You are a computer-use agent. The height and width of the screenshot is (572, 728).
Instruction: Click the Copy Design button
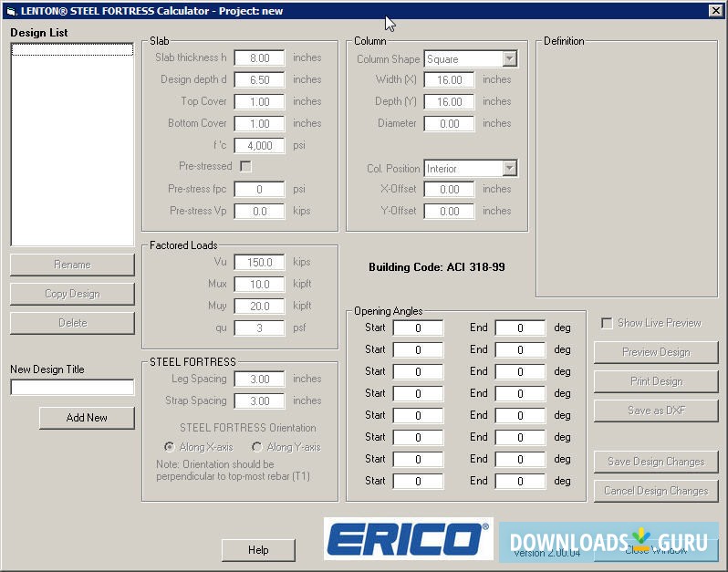coord(72,294)
